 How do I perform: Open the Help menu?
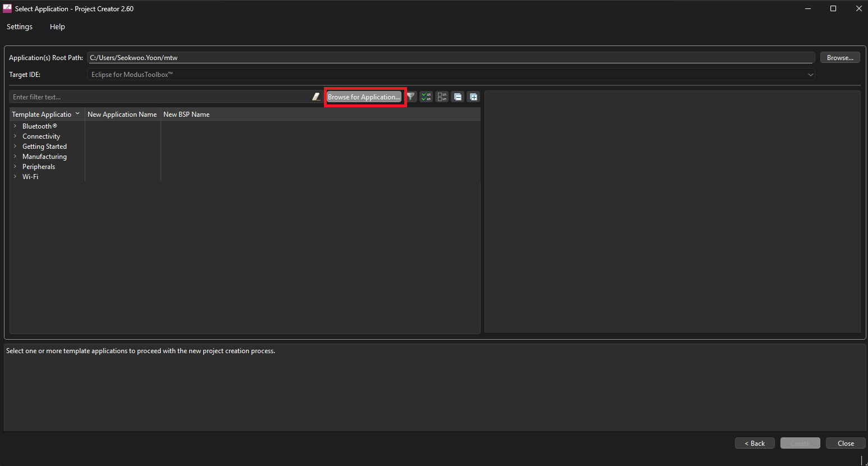(x=57, y=27)
